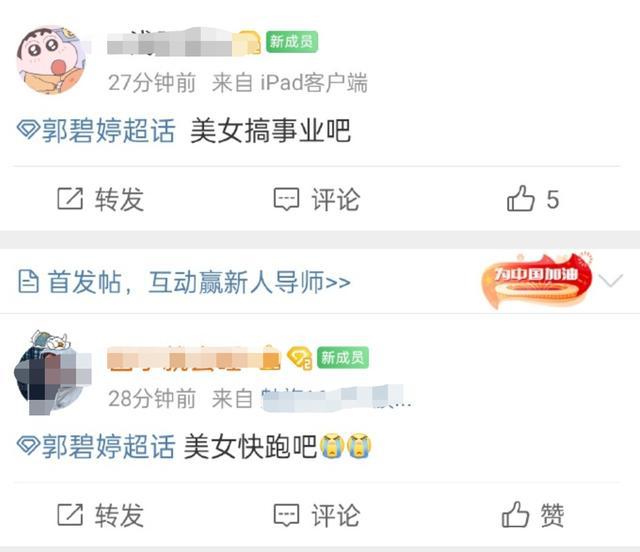640x552 pixels.
Task: Tap the repost icon on first post
Action: (70, 199)
